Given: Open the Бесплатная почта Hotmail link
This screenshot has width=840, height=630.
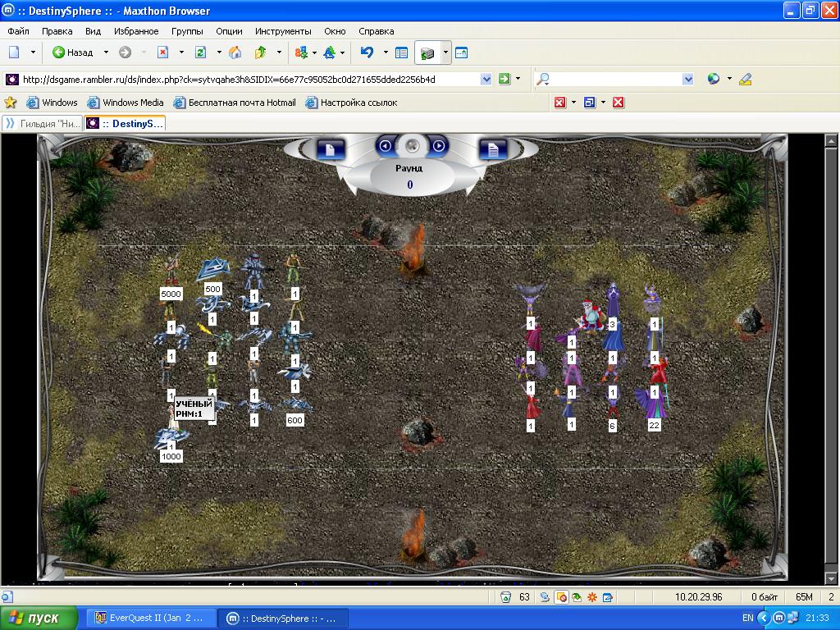Looking at the screenshot, I should tap(236, 103).
